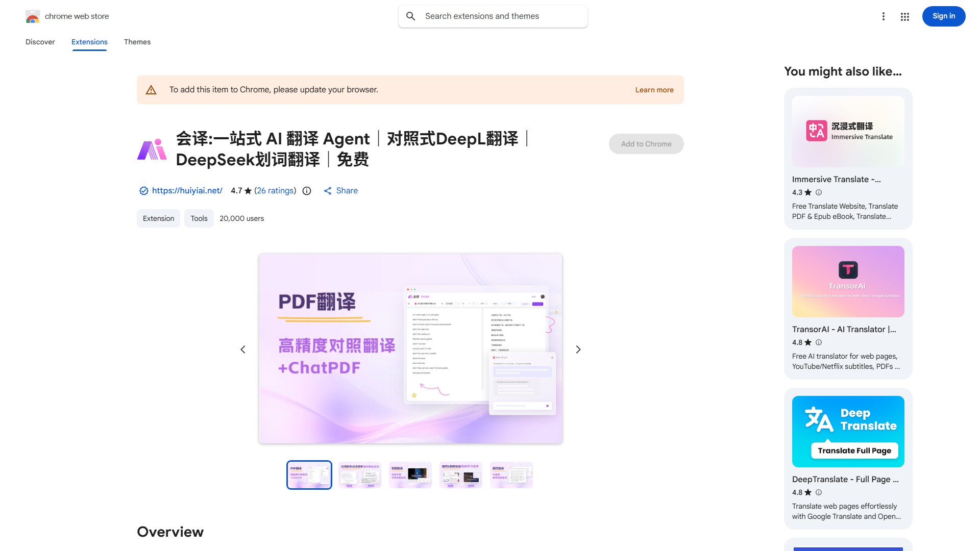
Task: Advance the screenshot carousel with the right arrow
Action: click(x=578, y=349)
